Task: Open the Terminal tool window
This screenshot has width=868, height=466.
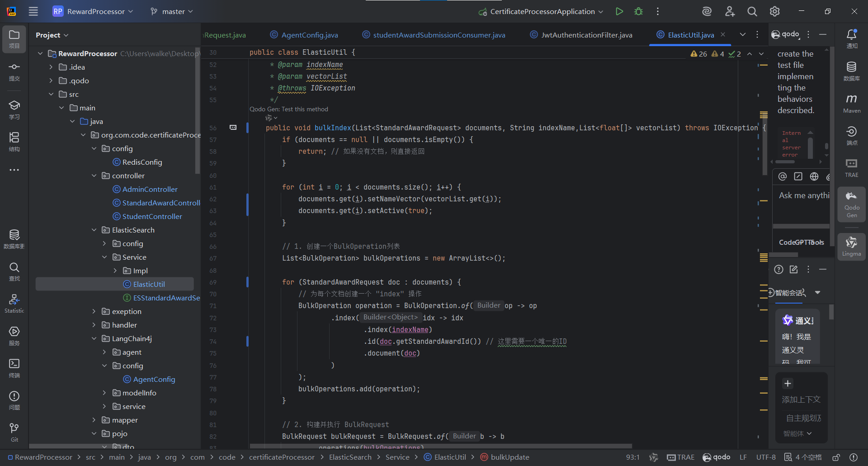Action: pos(14,368)
